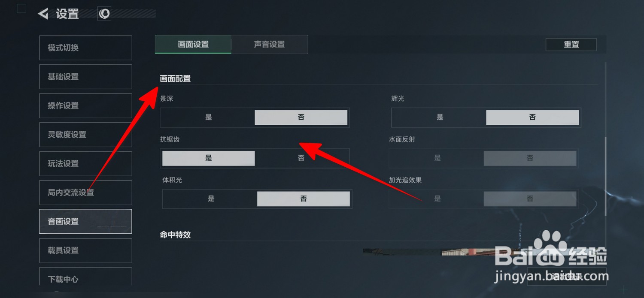This screenshot has width=644, height=298.
Task: Enable 体积光 by choosing 是
Action: click(x=211, y=199)
